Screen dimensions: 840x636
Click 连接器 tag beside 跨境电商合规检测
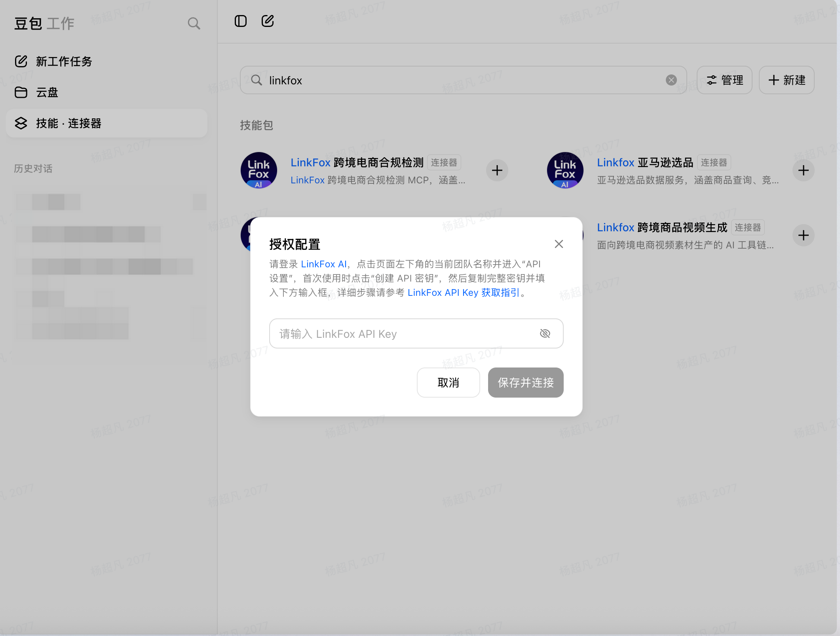pos(444,162)
